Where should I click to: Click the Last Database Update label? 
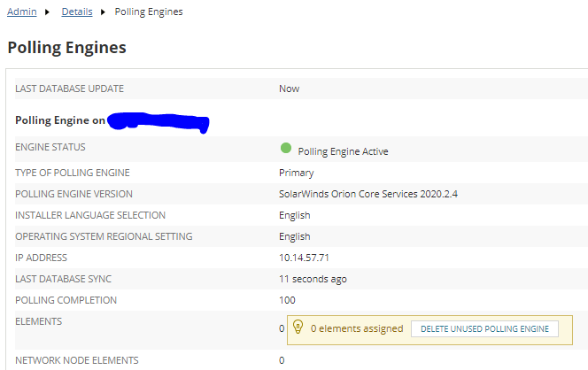coord(69,89)
